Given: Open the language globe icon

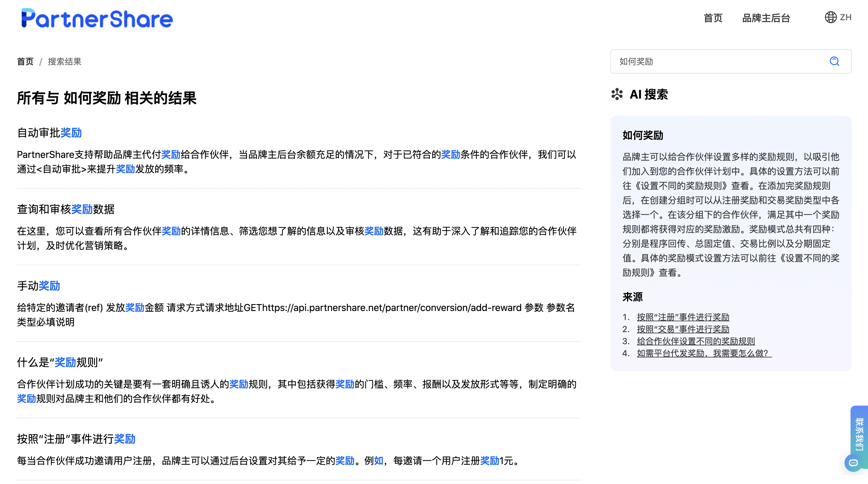Looking at the screenshot, I should (x=831, y=18).
